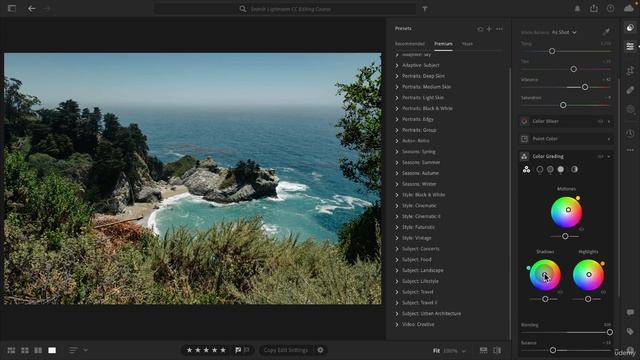
Task: Open sort order icon
Action: 73,350
